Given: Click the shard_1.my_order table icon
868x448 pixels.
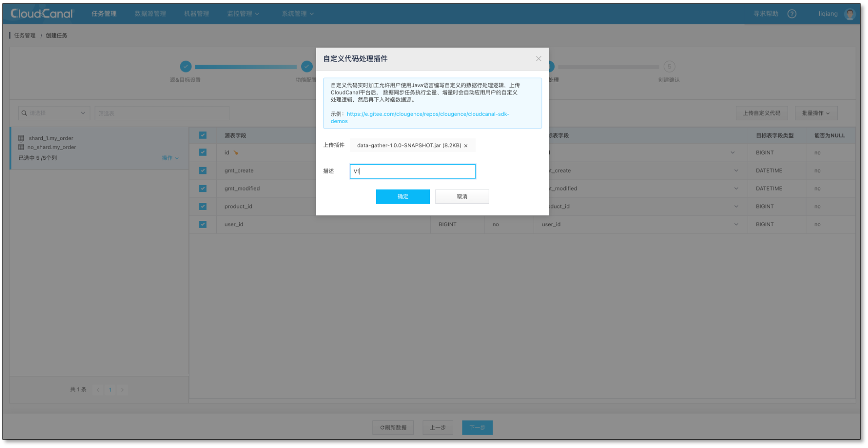Looking at the screenshot, I should 21,138.
